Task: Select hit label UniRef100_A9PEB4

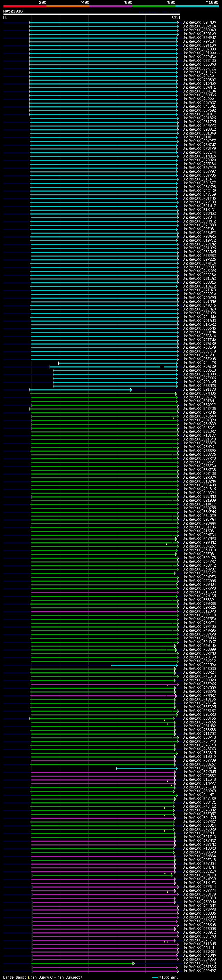Action: pyautogui.click(x=199, y=41)
